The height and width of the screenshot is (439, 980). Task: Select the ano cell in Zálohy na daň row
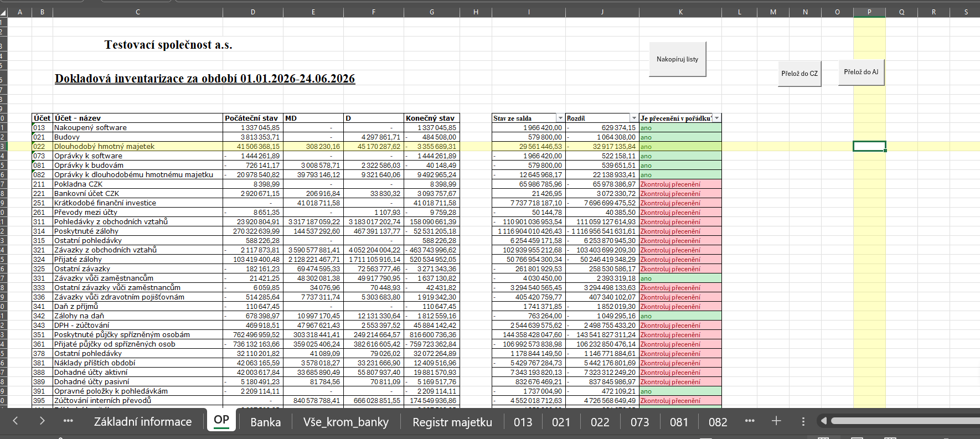[680, 316]
